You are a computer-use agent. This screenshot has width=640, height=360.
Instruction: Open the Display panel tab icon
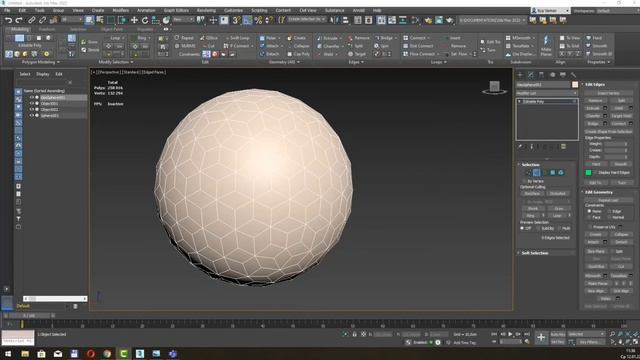tap(563, 75)
